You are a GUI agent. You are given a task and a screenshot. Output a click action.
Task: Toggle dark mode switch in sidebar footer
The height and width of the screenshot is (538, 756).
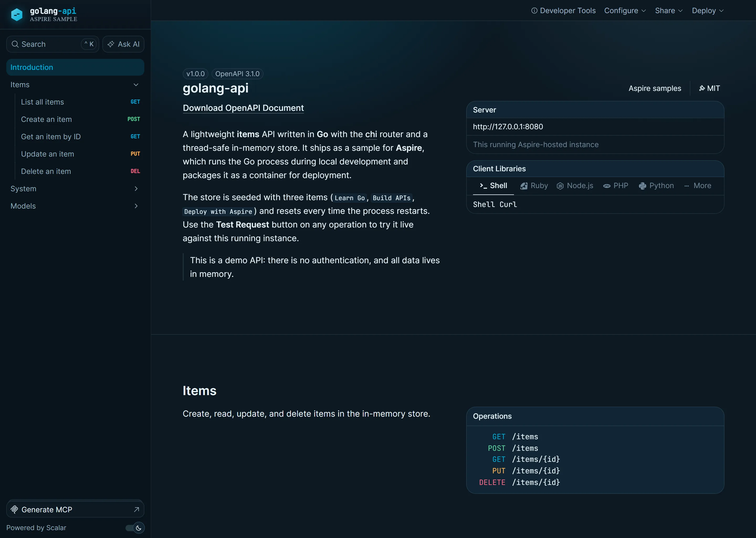coord(135,528)
